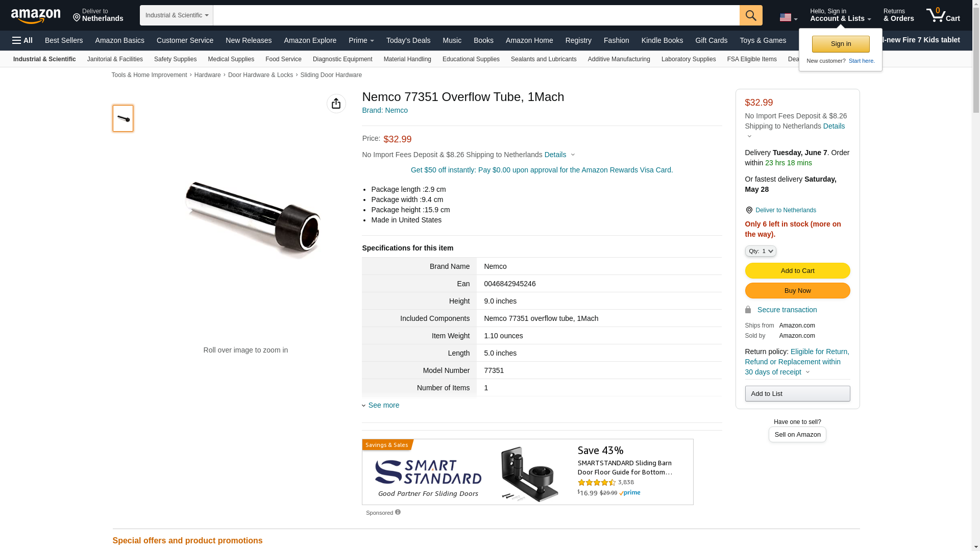The width and height of the screenshot is (980, 551).
Task: Open the Industrial & Scientific search category dropdown
Action: [177, 15]
